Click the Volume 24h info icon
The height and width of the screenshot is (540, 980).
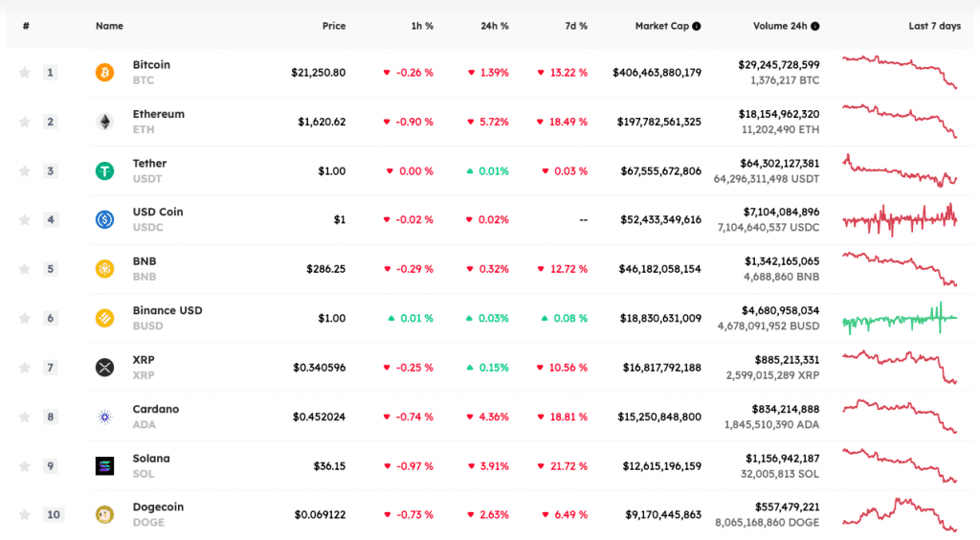click(x=815, y=26)
